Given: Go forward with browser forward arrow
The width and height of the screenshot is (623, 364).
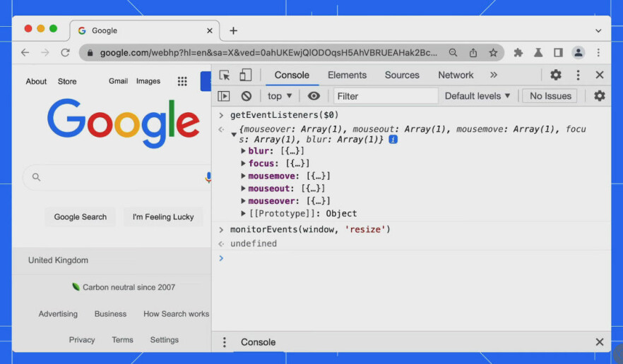Looking at the screenshot, I should [45, 52].
